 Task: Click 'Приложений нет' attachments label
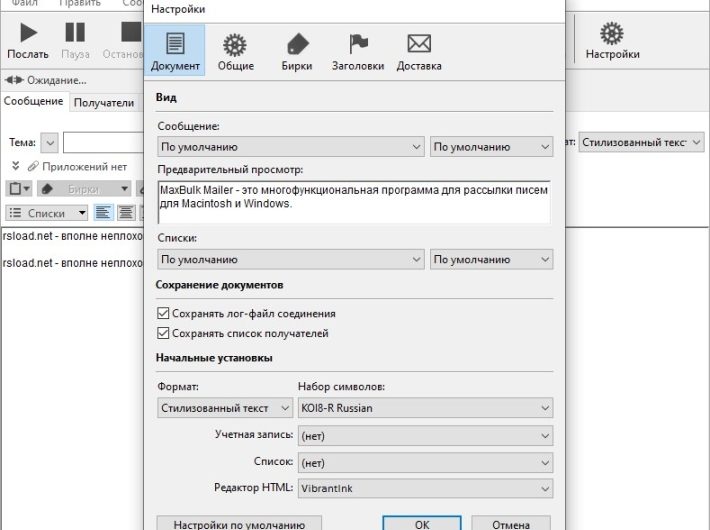(84, 167)
